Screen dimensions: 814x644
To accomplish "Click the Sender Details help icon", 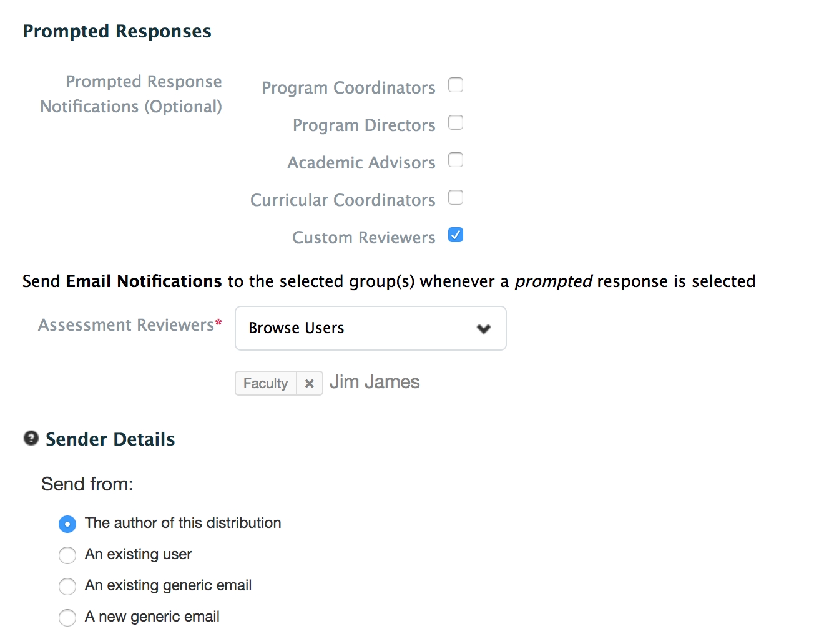I will pyautogui.click(x=31, y=439).
